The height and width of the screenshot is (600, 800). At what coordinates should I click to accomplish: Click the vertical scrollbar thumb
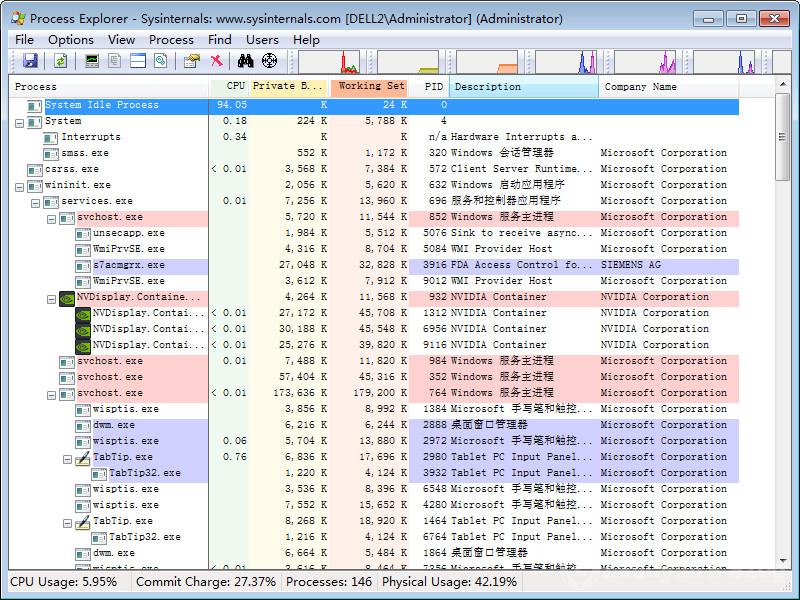tap(783, 137)
